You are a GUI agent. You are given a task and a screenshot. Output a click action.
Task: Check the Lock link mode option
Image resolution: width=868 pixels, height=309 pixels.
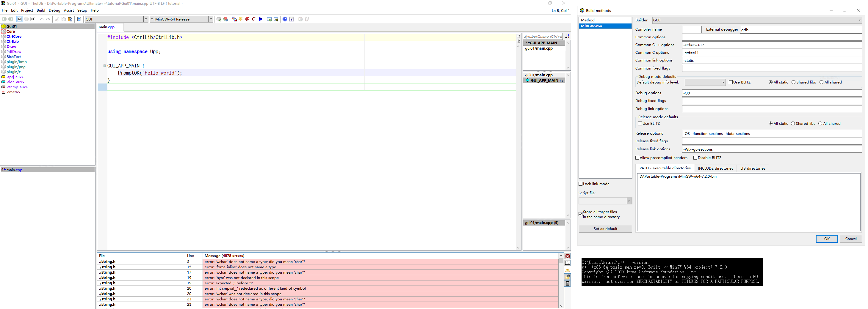(581, 184)
